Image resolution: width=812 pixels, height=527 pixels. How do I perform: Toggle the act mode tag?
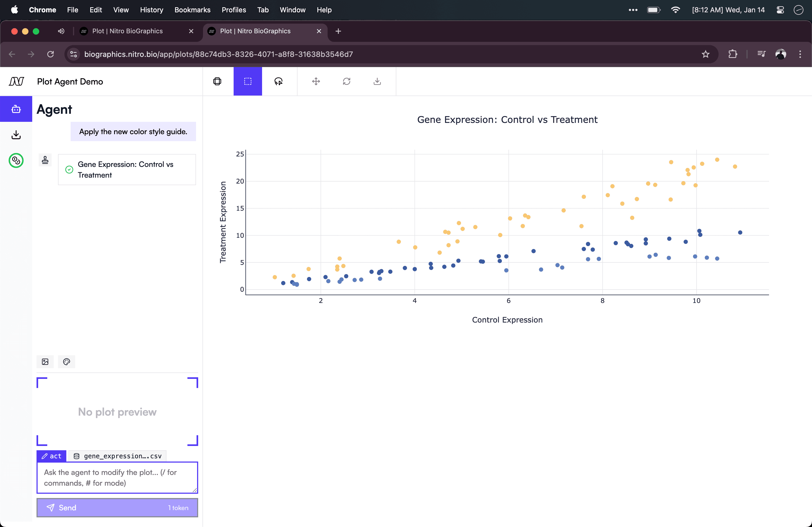[x=52, y=456]
